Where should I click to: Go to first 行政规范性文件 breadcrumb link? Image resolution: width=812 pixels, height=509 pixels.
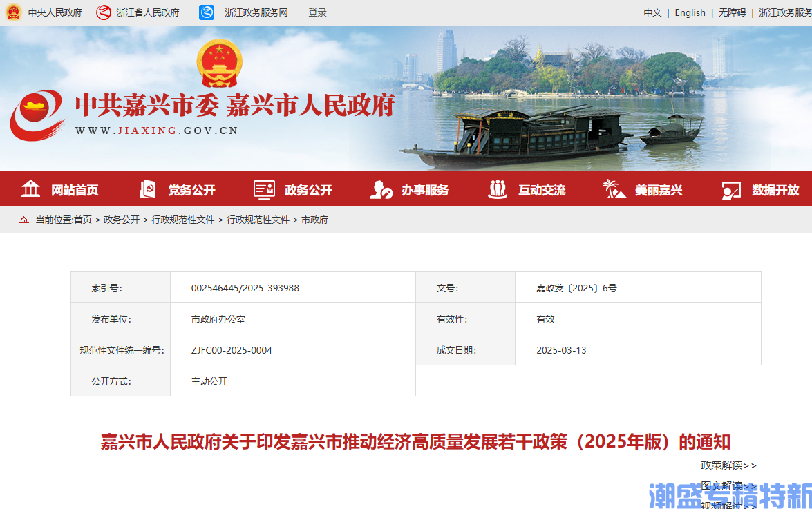183,220
